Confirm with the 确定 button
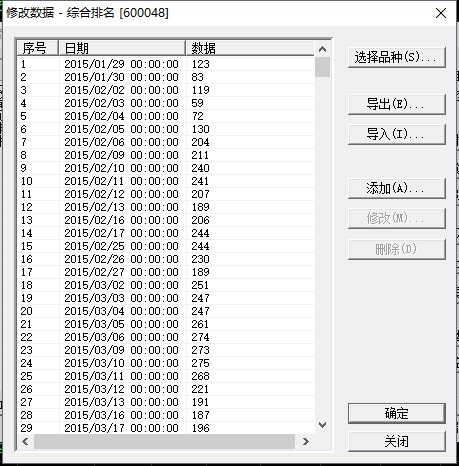 tap(397, 413)
